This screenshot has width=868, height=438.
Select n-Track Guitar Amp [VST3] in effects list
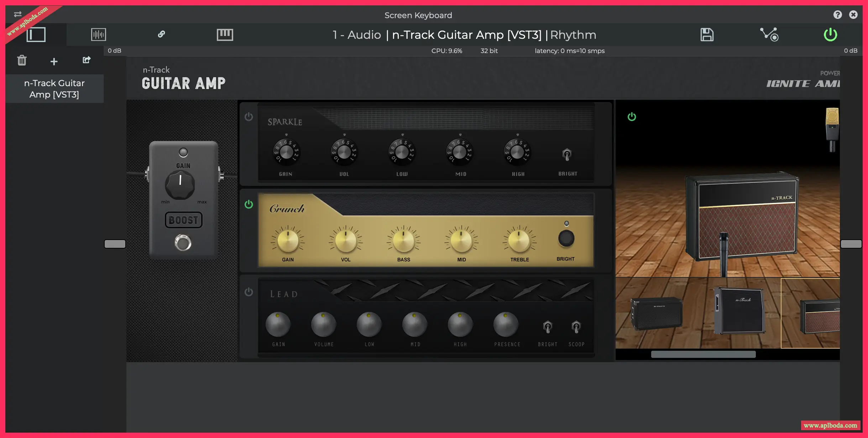tap(54, 89)
